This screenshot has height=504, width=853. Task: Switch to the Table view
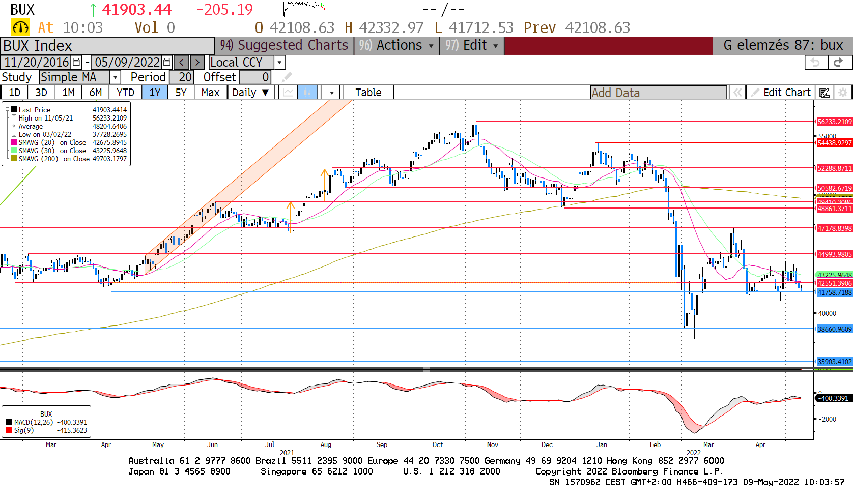pos(368,93)
